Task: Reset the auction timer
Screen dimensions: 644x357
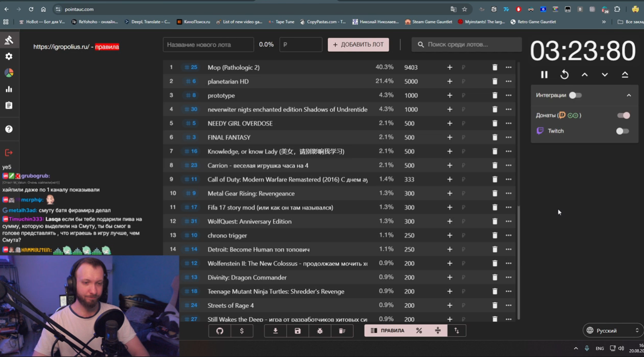Action: pyautogui.click(x=564, y=75)
